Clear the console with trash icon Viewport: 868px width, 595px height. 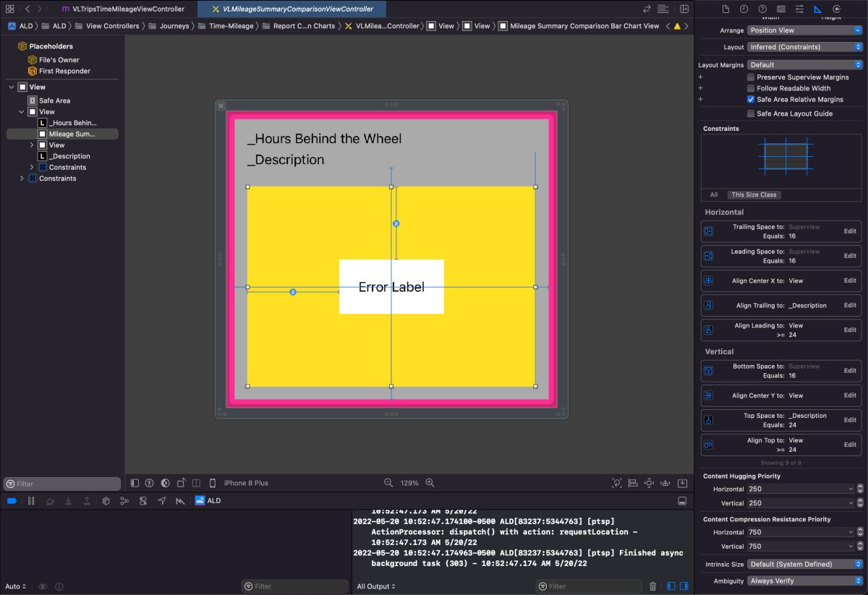tap(653, 586)
